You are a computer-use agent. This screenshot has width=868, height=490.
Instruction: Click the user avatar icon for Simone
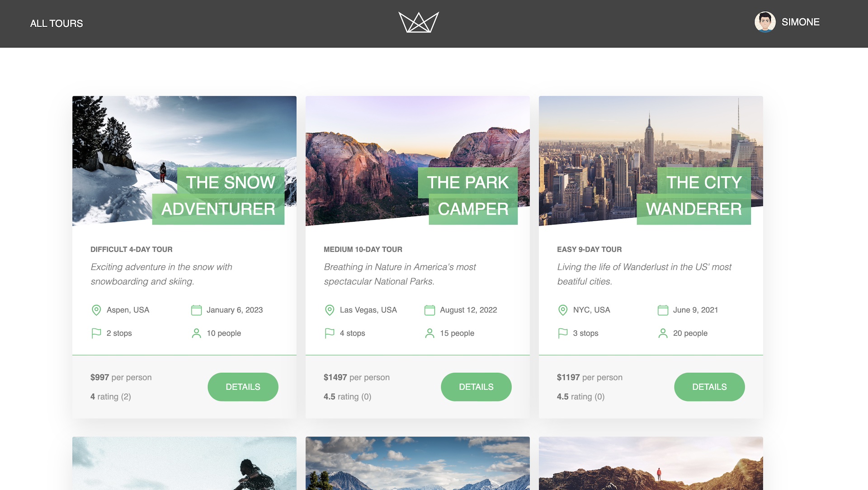(x=765, y=22)
